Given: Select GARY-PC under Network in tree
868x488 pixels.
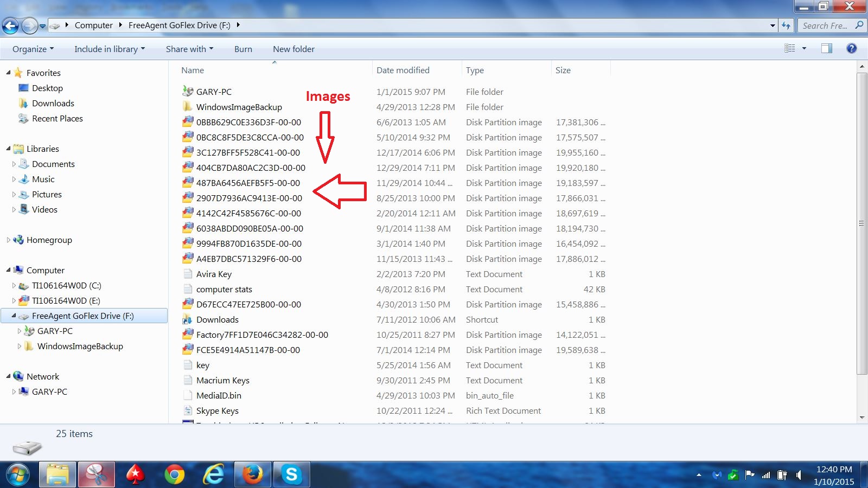Looking at the screenshot, I should tap(49, 391).
